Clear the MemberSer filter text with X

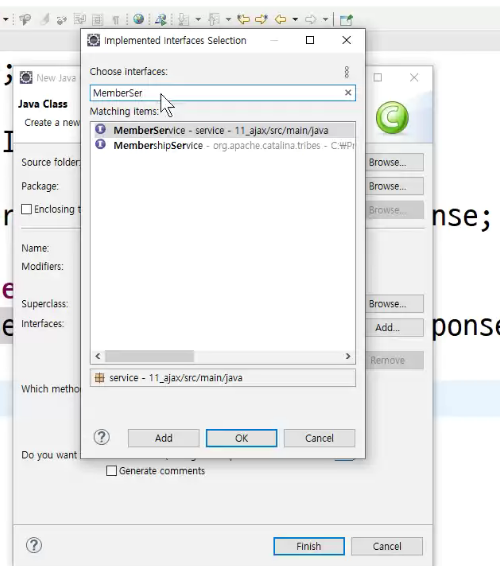[x=348, y=93]
